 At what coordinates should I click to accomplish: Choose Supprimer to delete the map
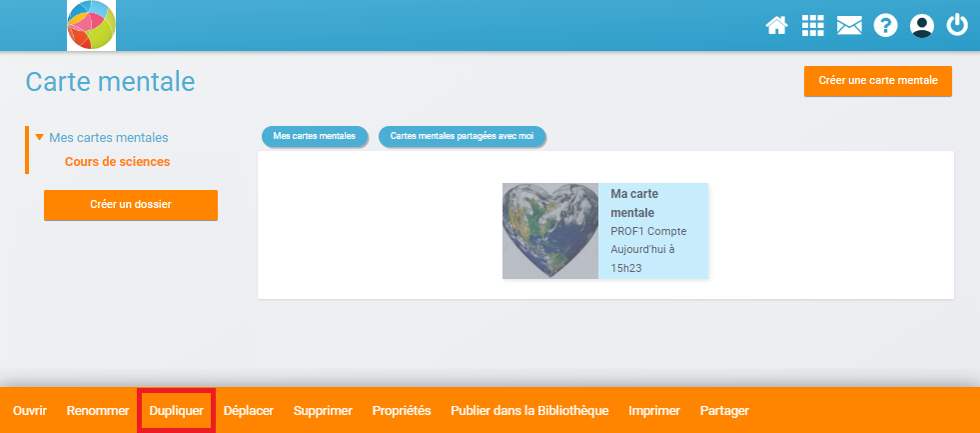(323, 411)
